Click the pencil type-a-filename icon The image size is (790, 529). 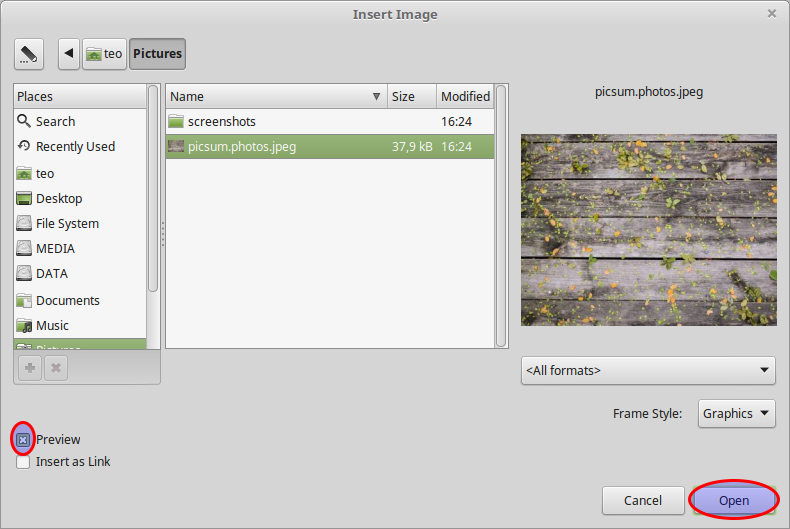coord(29,54)
